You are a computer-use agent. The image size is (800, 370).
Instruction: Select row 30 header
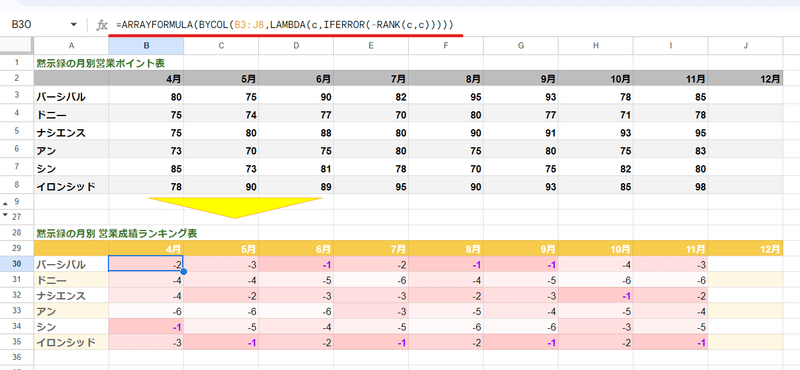tap(17, 264)
